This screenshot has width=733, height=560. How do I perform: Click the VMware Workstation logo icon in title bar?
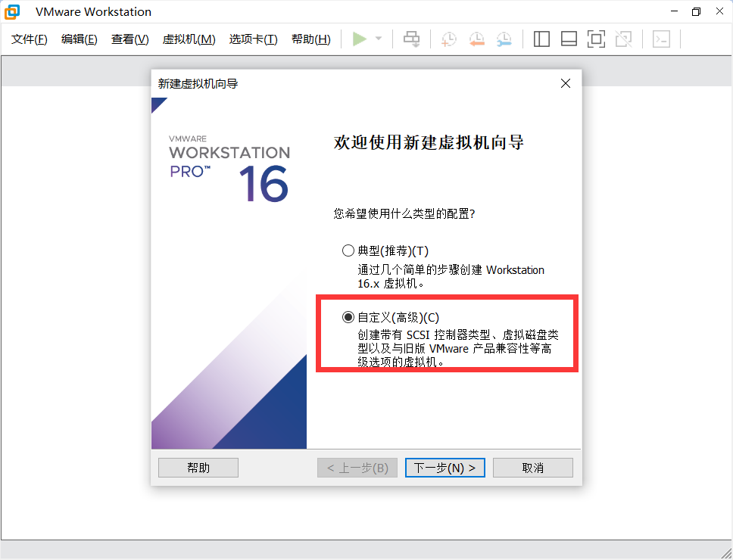pyautogui.click(x=12, y=11)
